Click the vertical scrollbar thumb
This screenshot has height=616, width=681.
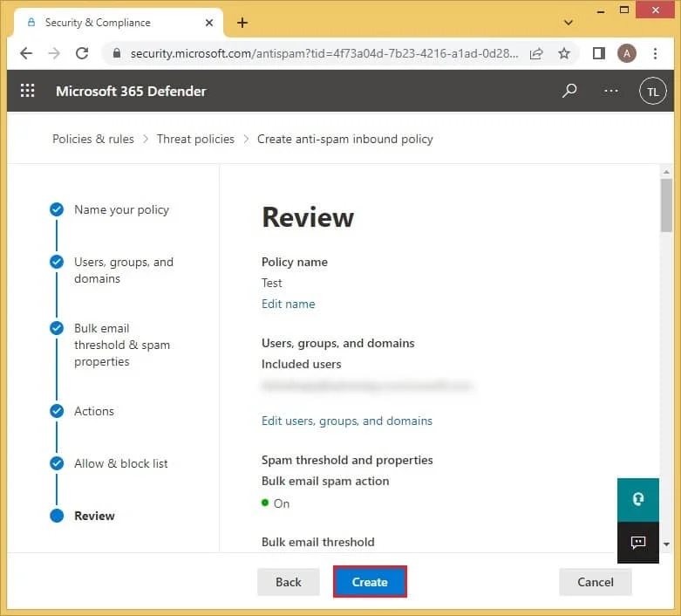pos(666,205)
